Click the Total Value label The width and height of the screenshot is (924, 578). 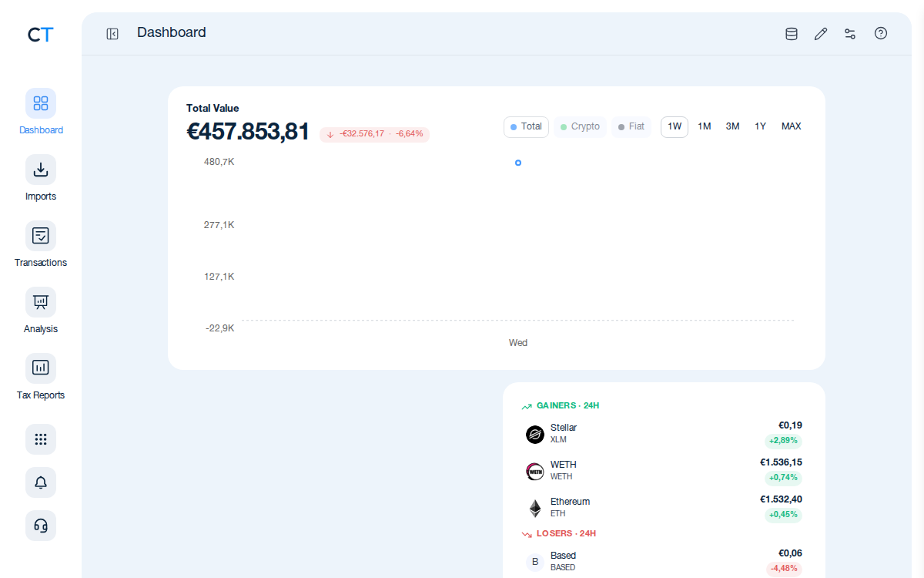[213, 109]
